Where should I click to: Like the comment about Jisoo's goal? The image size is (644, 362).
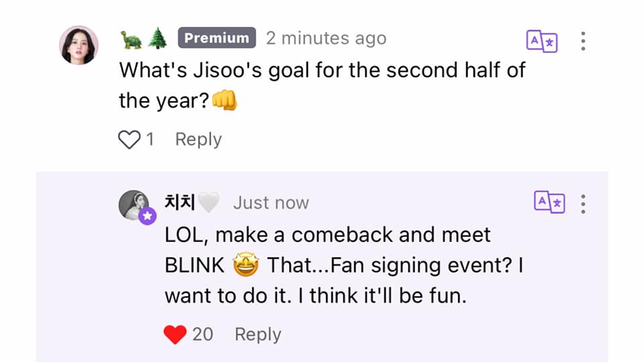[129, 139]
